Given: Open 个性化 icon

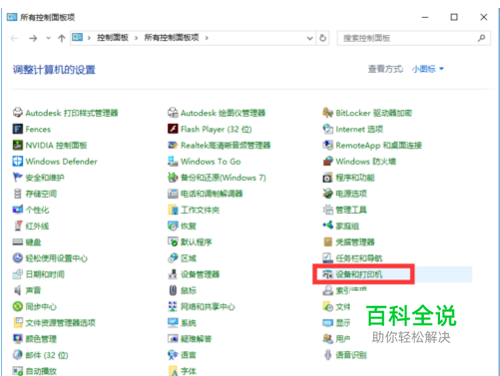Looking at the screenshot, I should coord(18,210).
